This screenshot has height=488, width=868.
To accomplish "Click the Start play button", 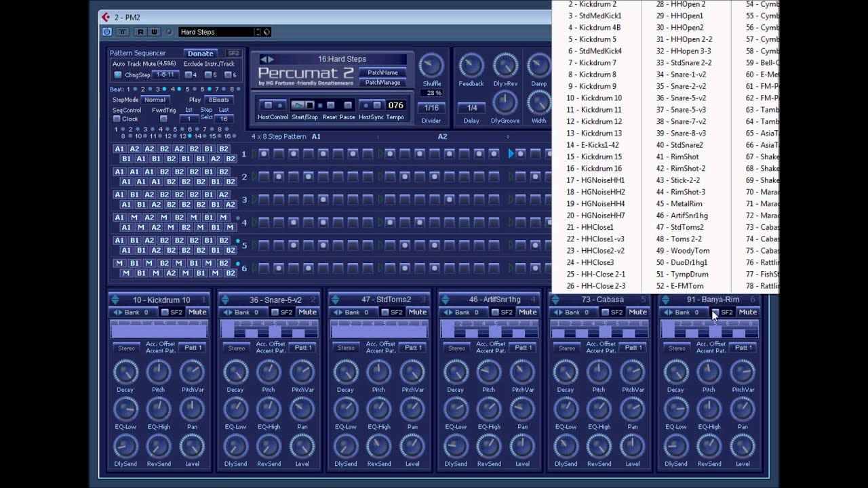I will pyautogui.click(x=298, y=105).
